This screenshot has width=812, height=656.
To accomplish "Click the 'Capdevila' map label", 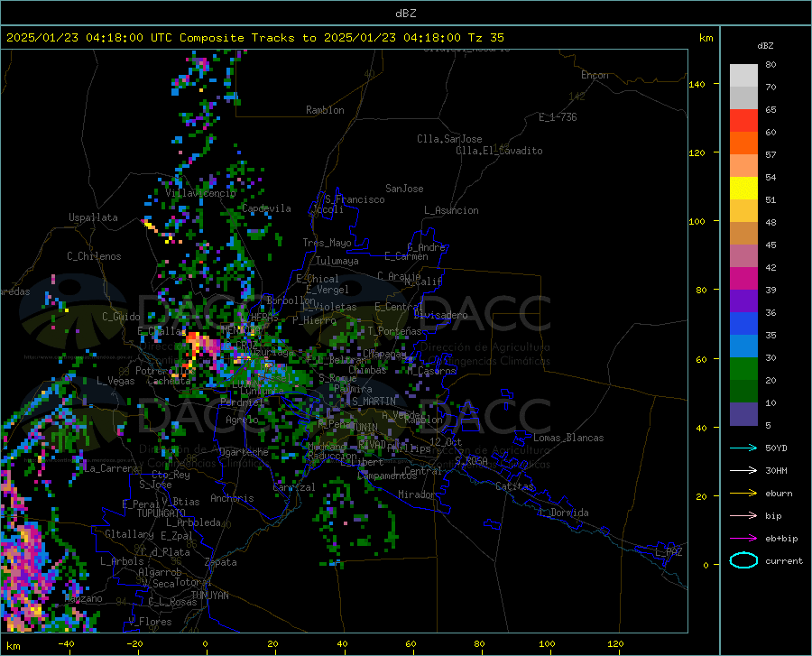I will (x=267, y=208).
